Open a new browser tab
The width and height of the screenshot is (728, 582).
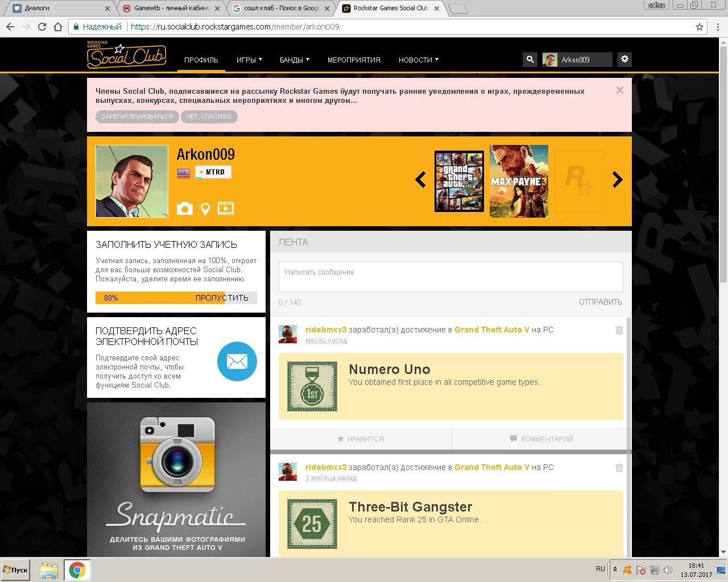pyautogui.click(x=458, y=9)
